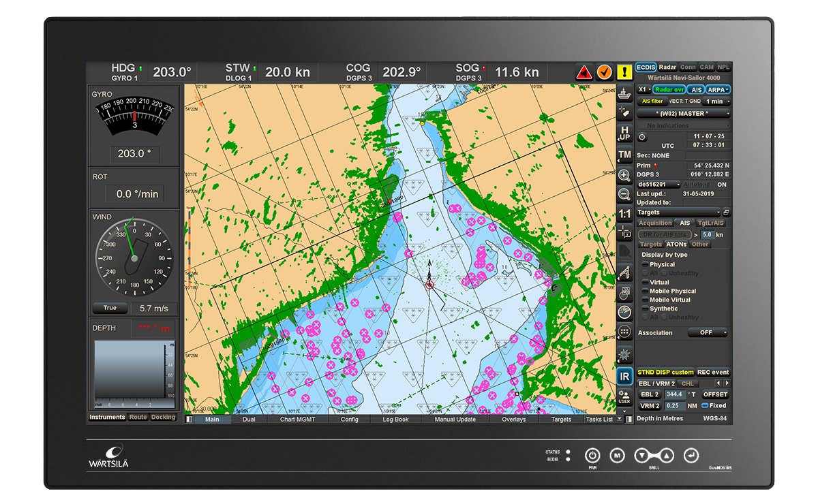Toggle the left panel icon beside Main tab
Viewport: 818px width, 504px height.
(190, 420)
